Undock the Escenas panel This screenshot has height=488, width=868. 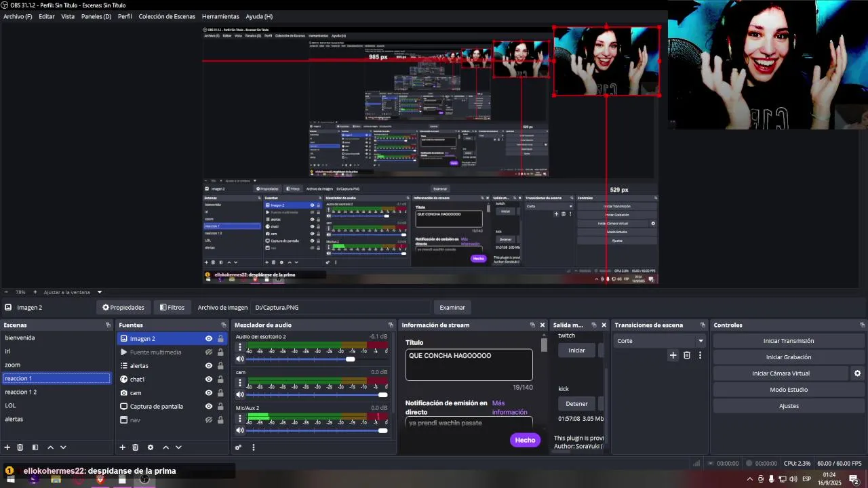(108, 325)
